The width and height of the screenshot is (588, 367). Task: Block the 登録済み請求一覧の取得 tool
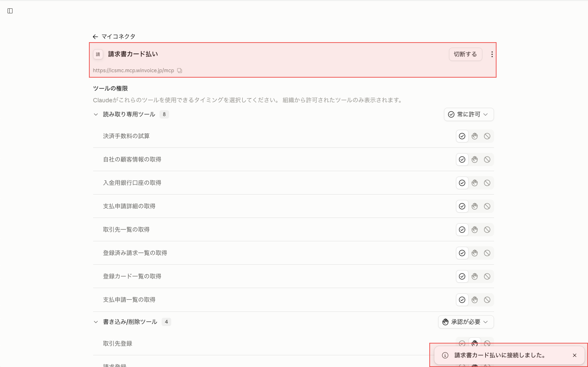487,253
